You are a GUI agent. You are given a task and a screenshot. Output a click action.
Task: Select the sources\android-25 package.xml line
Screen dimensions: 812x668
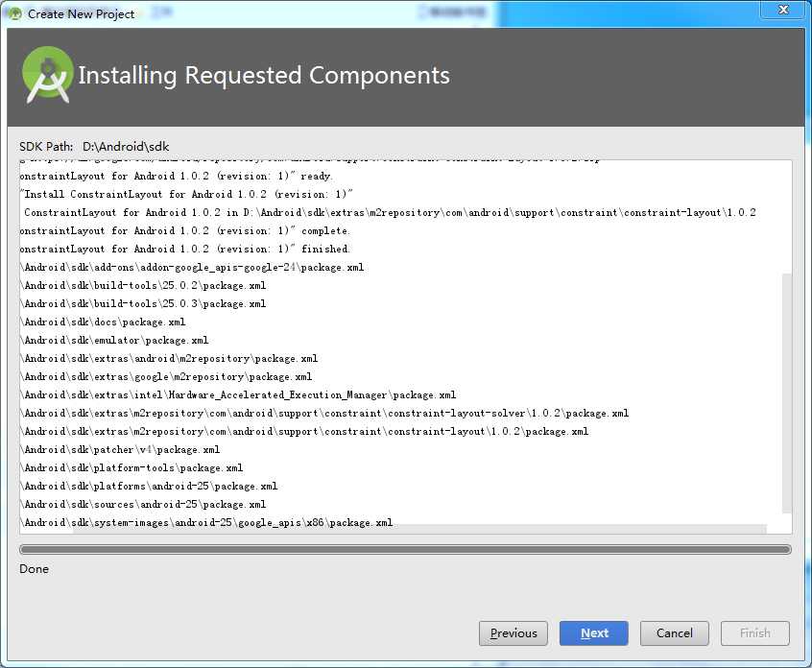tap(143, 505)
